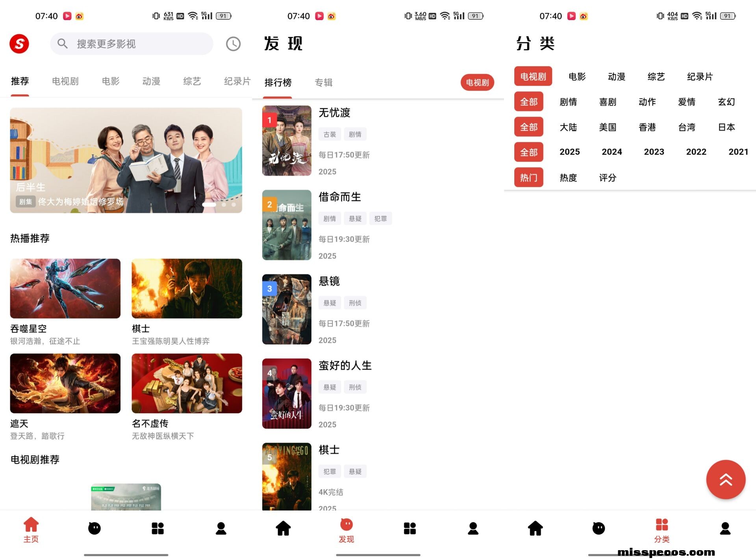Click the 搜索更多影视 search field

click(x=132, y=44)
